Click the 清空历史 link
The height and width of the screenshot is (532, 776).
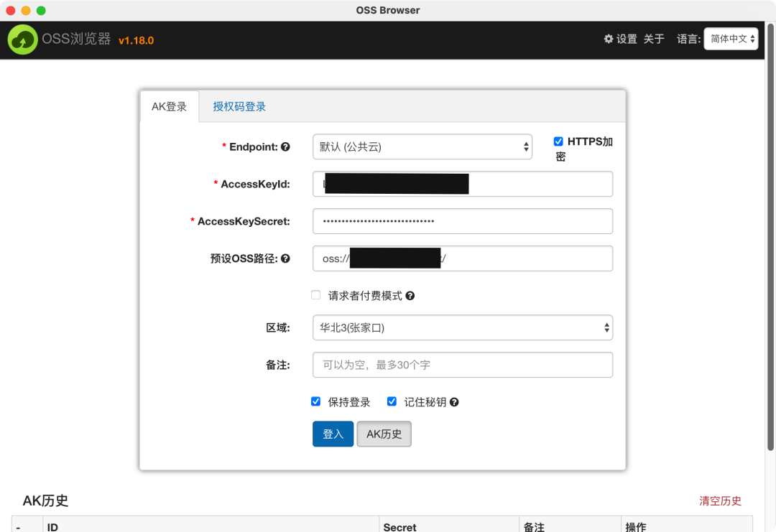pos(720,501)
